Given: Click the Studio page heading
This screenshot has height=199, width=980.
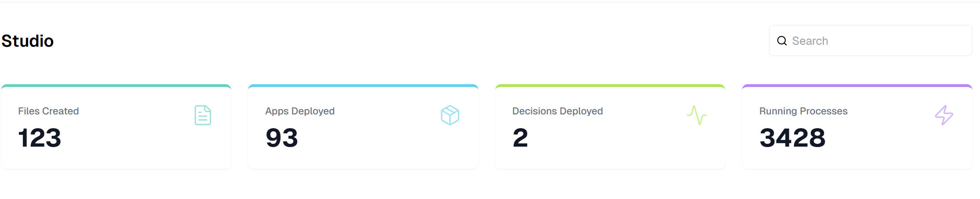Looking at the screenshot, I should coord(27,41).
